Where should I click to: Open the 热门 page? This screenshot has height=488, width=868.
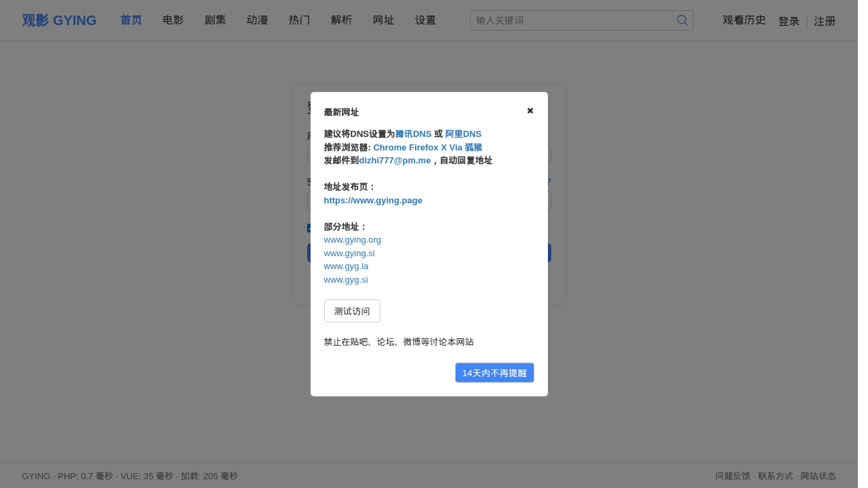299,20
